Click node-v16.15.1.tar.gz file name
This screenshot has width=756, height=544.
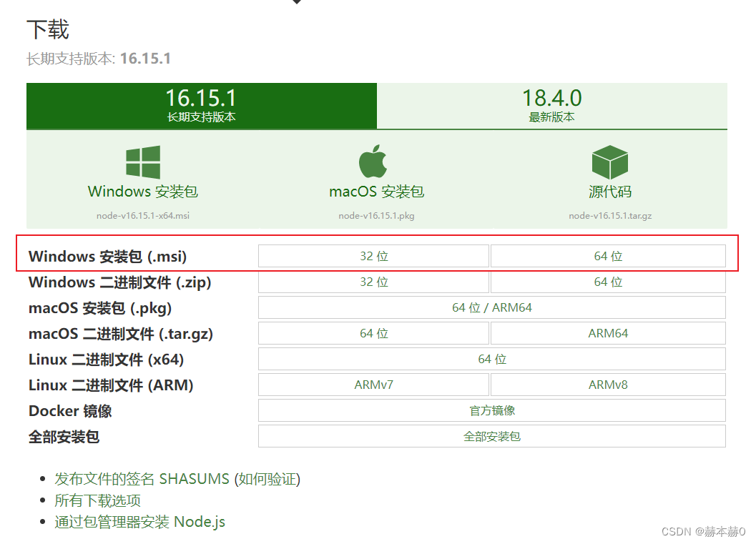pyautogui.click(x=610, y=215)
